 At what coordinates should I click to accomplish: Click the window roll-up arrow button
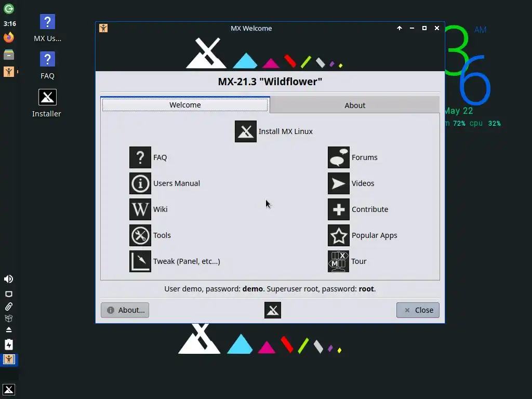pos(400,28)
